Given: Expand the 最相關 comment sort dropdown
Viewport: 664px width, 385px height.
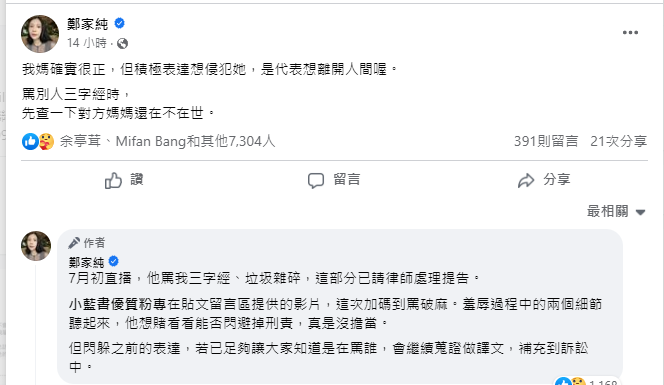Looking at the screenshot, I should [616, 211].
